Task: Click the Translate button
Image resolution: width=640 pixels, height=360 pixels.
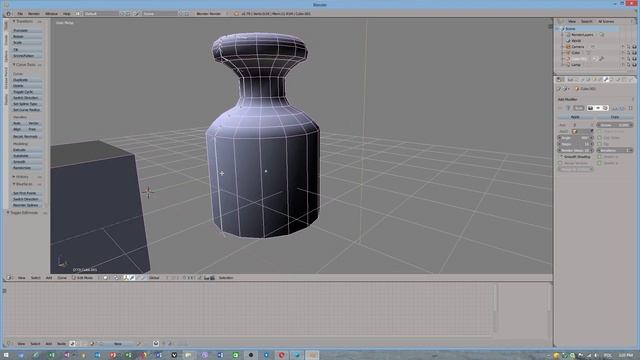Action: [27, 30]
